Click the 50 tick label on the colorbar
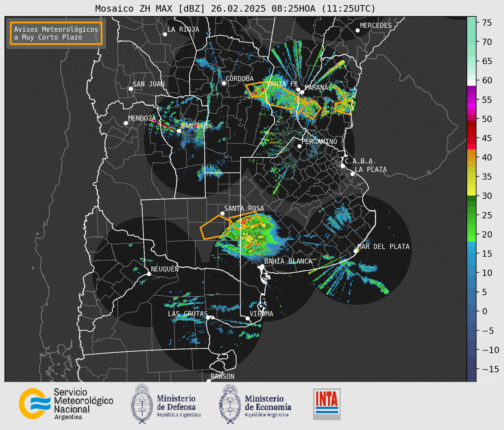 pos(487,119)
